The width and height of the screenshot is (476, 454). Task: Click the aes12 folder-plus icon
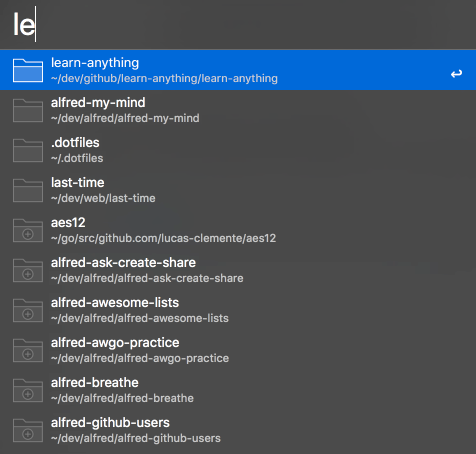click(28, 230)
